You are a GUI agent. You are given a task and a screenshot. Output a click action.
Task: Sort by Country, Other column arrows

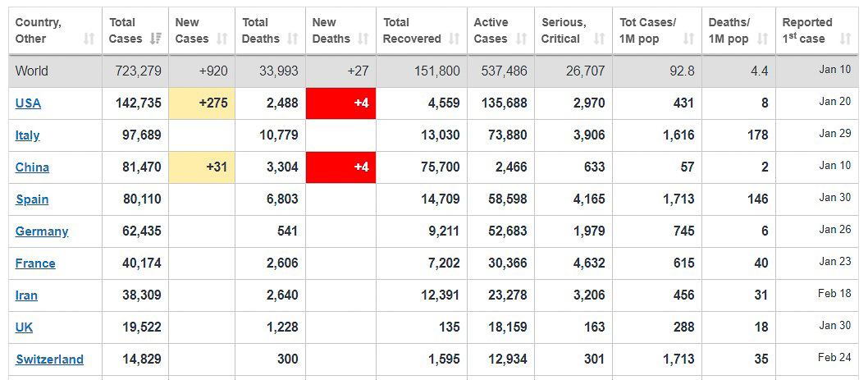89,39
